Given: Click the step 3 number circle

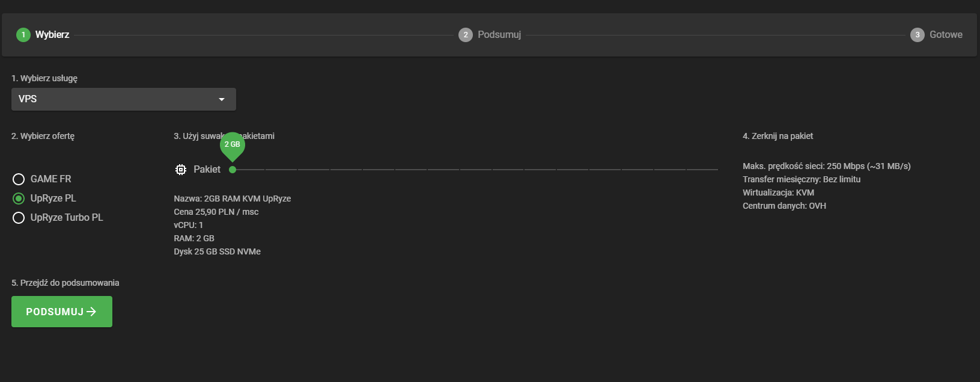Looking at the screenshot, I should click(x=917, y=35).
